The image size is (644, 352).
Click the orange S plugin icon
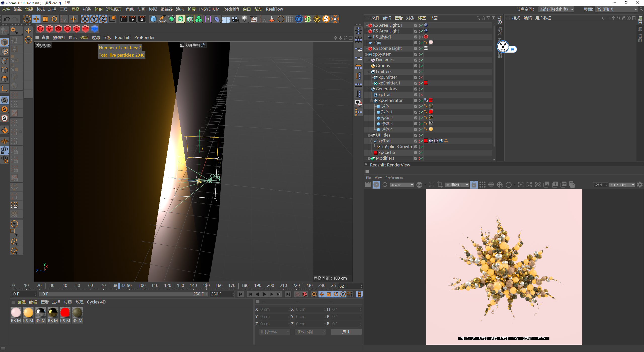tap(326, 19)
